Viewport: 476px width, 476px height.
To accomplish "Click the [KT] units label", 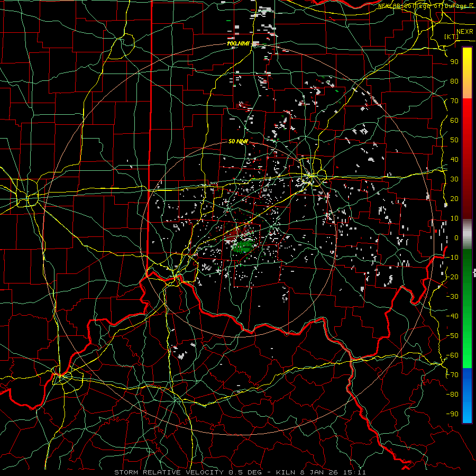I will click(x=452, y=36).
